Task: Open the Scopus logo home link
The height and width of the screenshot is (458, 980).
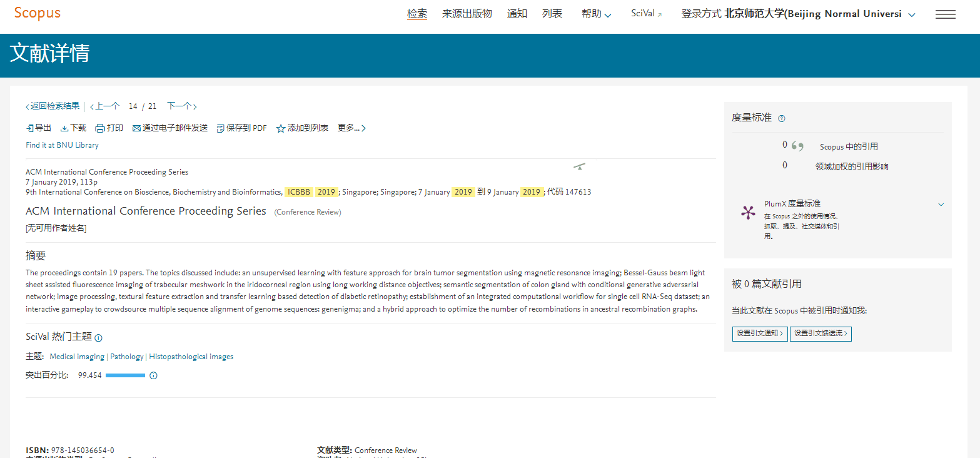Action: coord(38,13)
